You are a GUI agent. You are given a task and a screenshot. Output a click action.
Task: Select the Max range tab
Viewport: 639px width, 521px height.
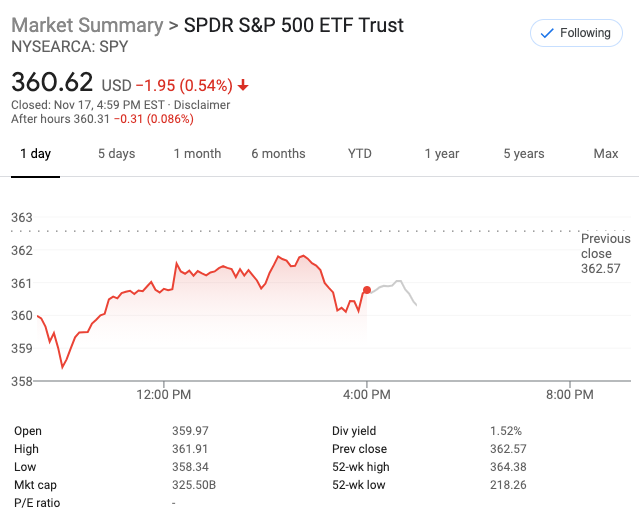[605, 154]
